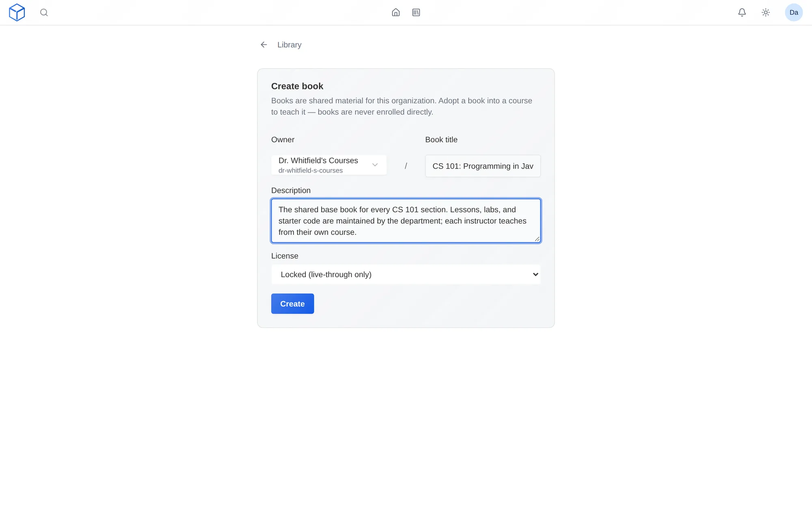
Task: Open notifications bell
Action: 742,13
